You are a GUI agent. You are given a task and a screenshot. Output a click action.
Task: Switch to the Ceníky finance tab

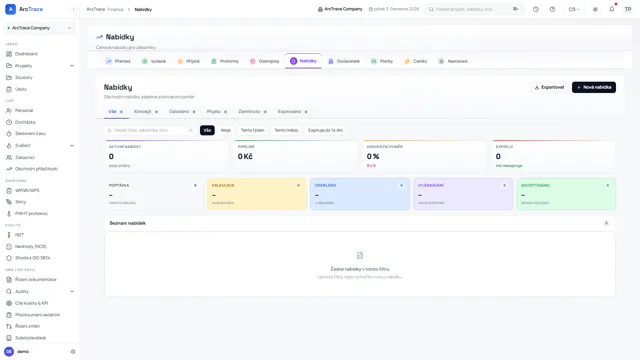[416, 61]
